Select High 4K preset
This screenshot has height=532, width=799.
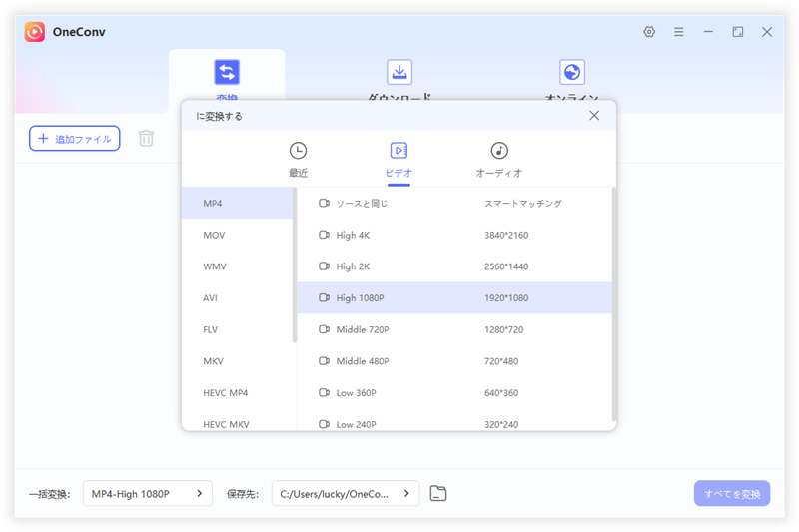coord(454,235)
